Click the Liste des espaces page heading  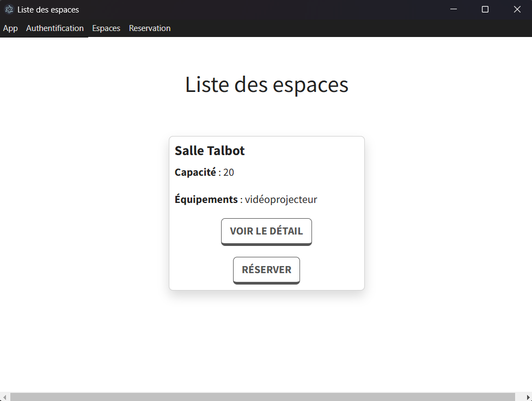point(266,85)
